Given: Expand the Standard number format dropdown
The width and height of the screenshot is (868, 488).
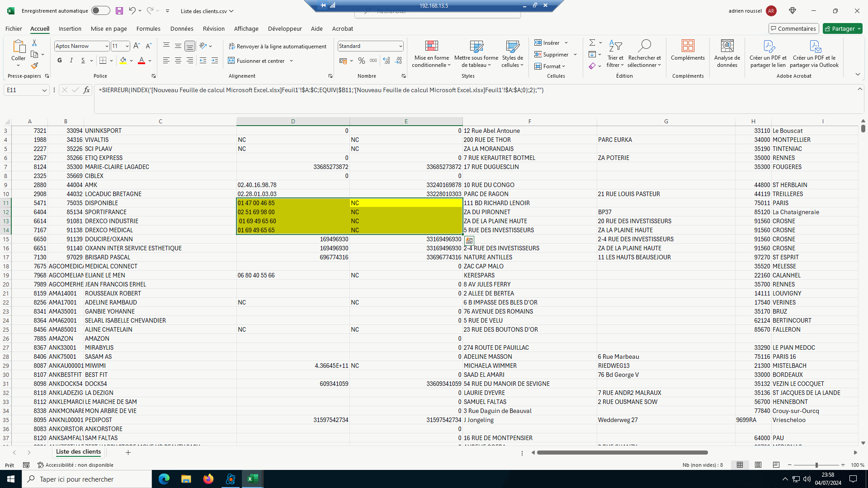Looking at the screenshot, I should pos(401,46).
